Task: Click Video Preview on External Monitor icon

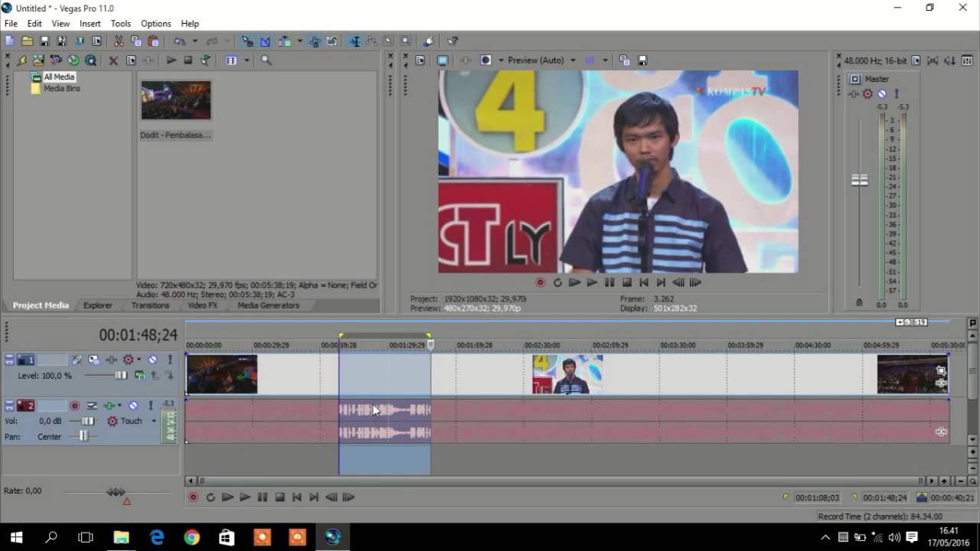Action: click(443, 60)
